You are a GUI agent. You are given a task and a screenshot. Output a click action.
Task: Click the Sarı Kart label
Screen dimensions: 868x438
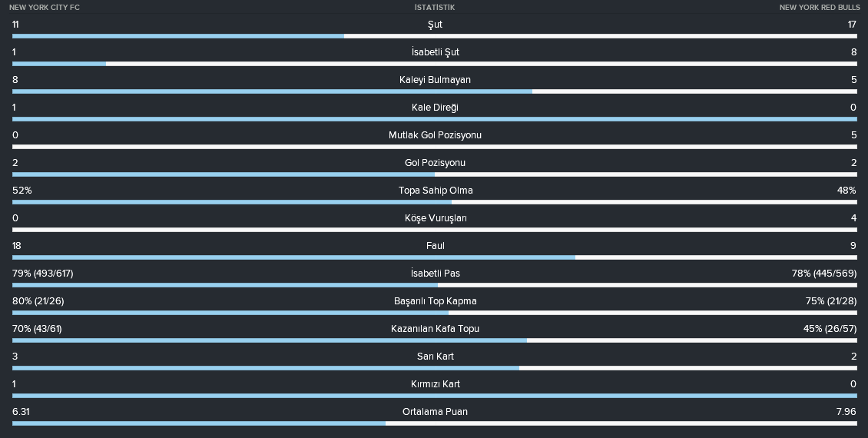pyautogui.click(x=435, y=357)
